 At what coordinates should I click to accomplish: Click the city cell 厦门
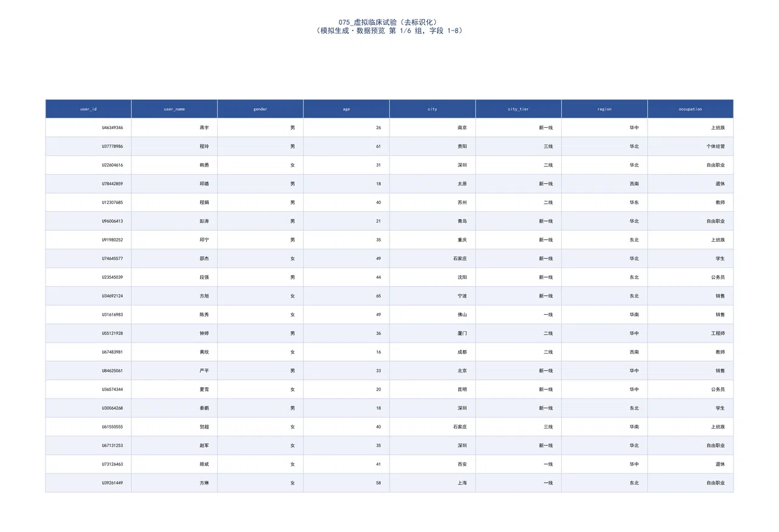pyautogui.click(x=433, y=334)
